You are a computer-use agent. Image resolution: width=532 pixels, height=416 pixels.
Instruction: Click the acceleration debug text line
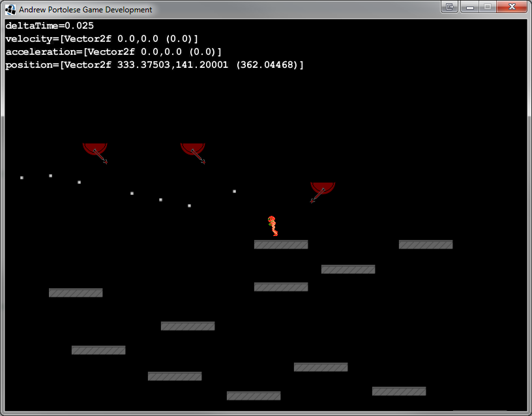113,52
